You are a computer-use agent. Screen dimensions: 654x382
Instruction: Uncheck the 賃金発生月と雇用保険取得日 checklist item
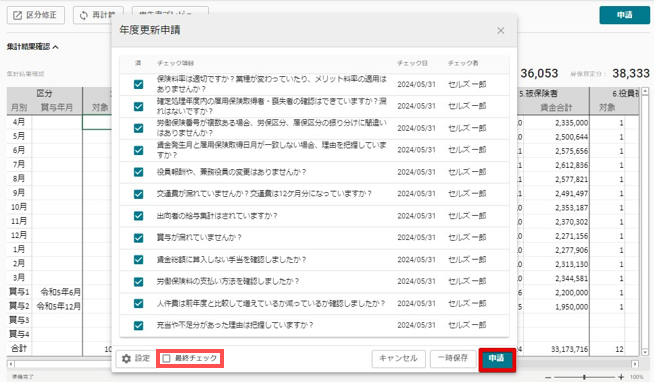click(x=138, y=151)
